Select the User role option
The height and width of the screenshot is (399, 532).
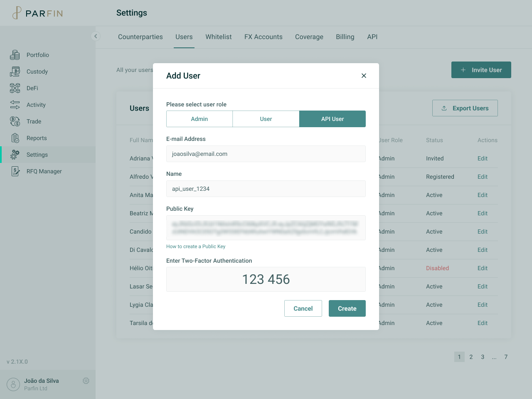[266, 119]
